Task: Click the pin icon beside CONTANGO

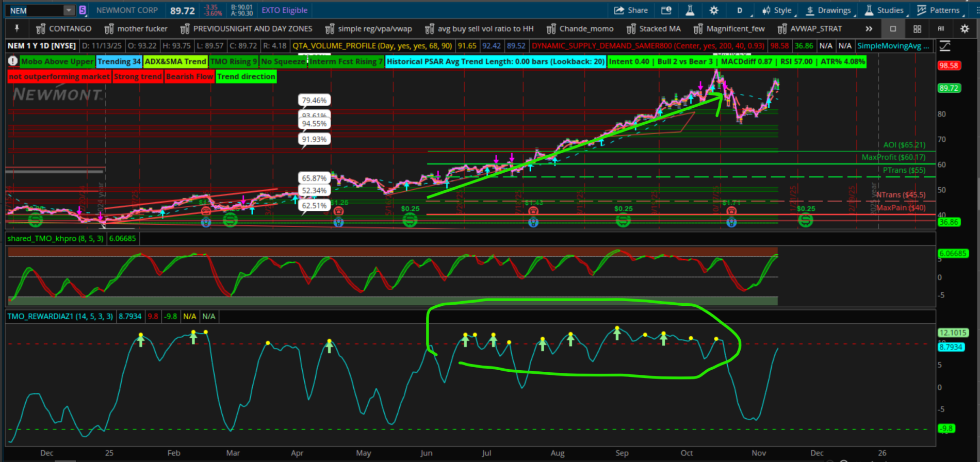Action: [17, 29]
